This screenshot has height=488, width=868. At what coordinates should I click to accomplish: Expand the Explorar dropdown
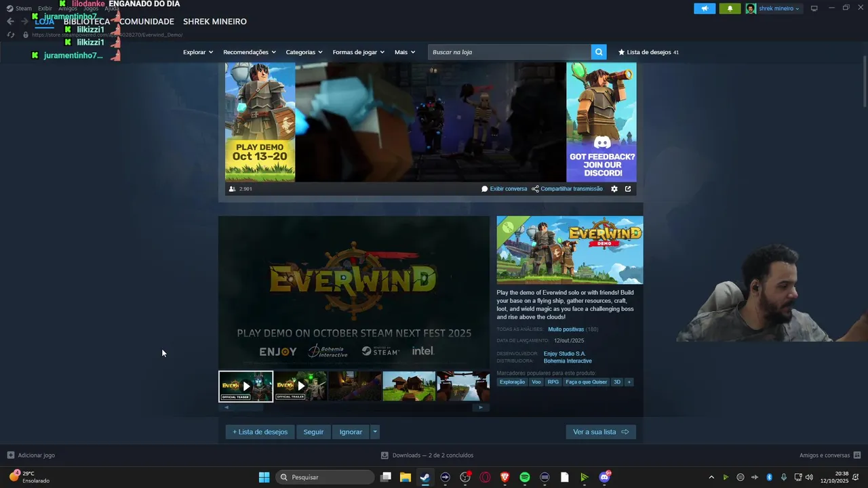[x=198, y=52]
